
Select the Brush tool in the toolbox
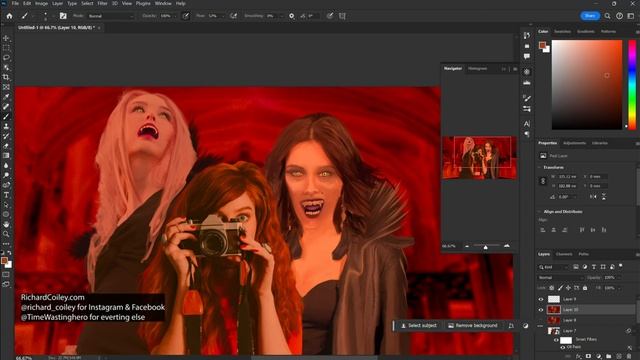pyautogui.click(x=6, y=116)
